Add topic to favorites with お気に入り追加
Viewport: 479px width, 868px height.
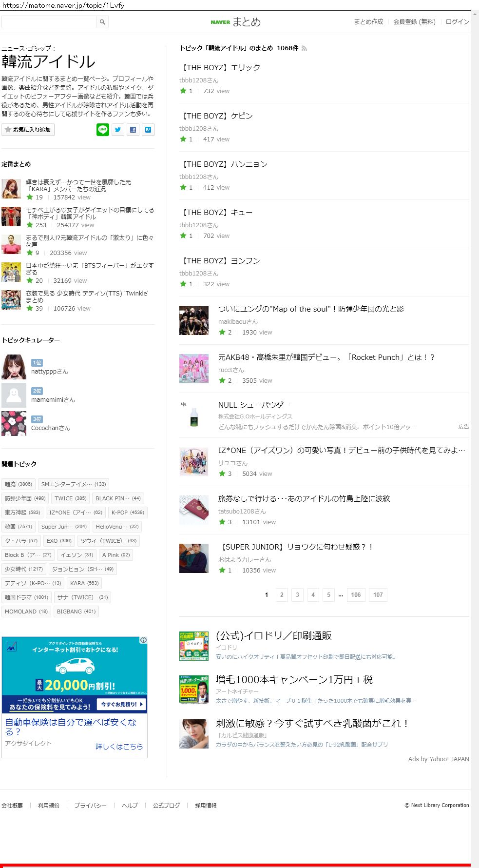click(28, 130)
